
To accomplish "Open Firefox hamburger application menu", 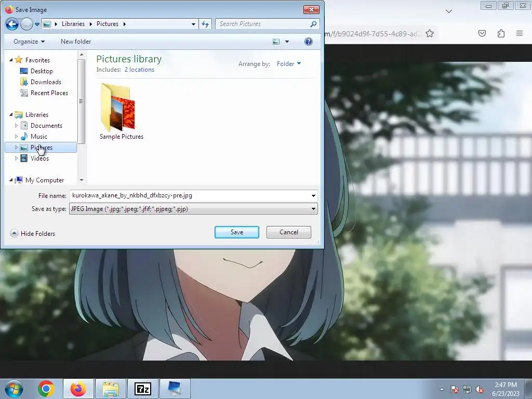I will click(520, 33).
